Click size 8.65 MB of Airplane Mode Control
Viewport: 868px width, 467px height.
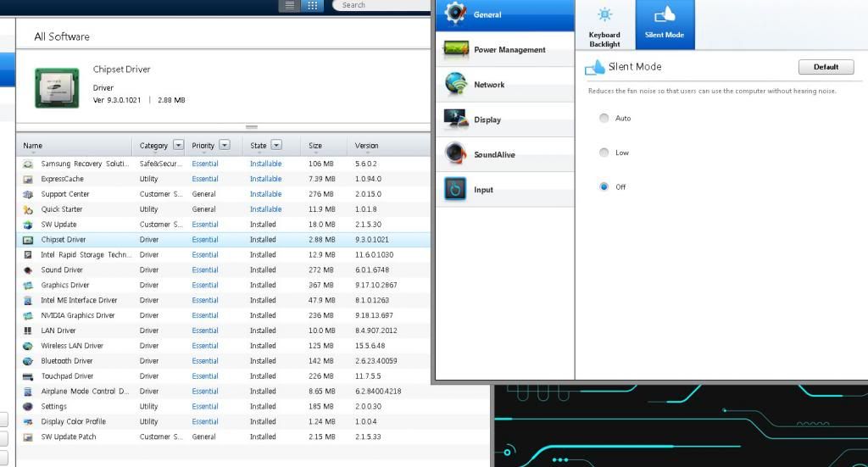coord(322,392)
